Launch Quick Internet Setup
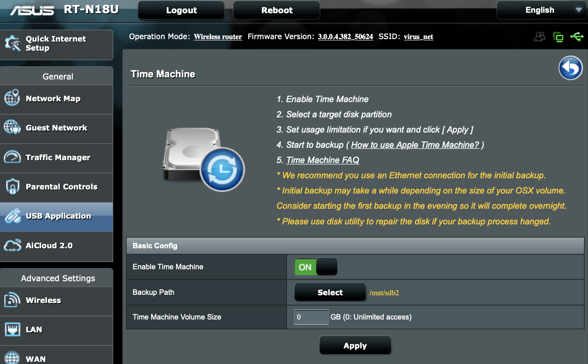The image size is (588, 364). [56, 44]
